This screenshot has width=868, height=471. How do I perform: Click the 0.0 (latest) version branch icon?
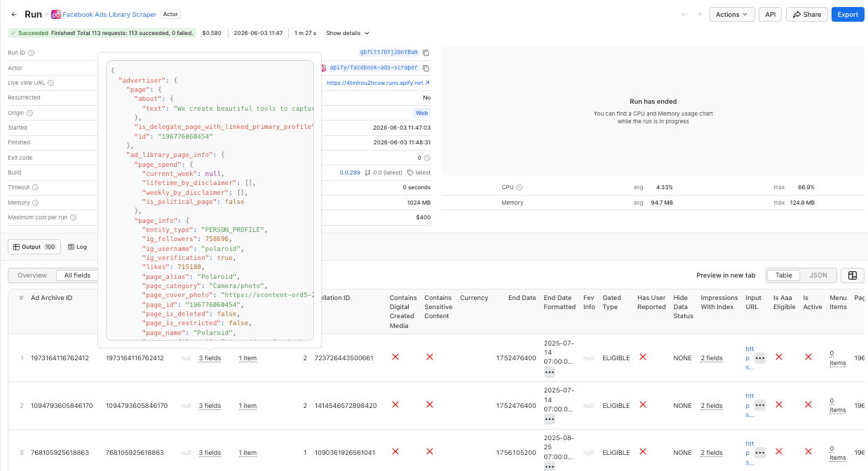click(368, 172)
